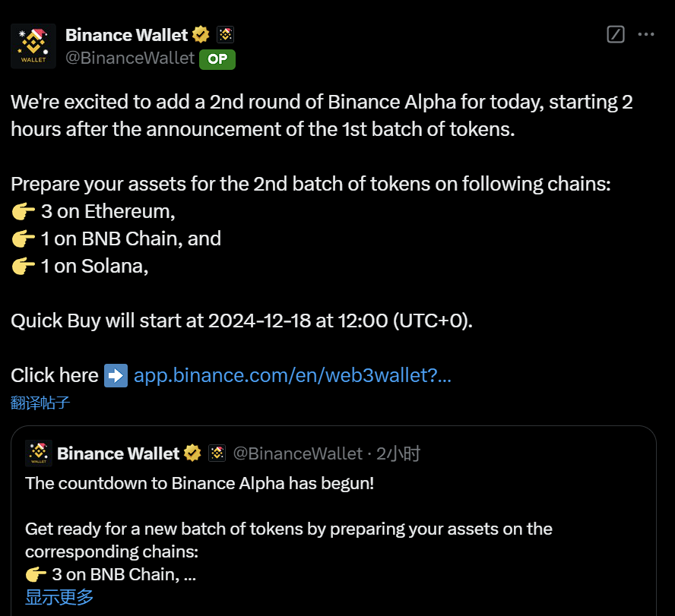Click the Binance Wallet profile avatar
Screen dimensions: 675x616
point(33,45)
